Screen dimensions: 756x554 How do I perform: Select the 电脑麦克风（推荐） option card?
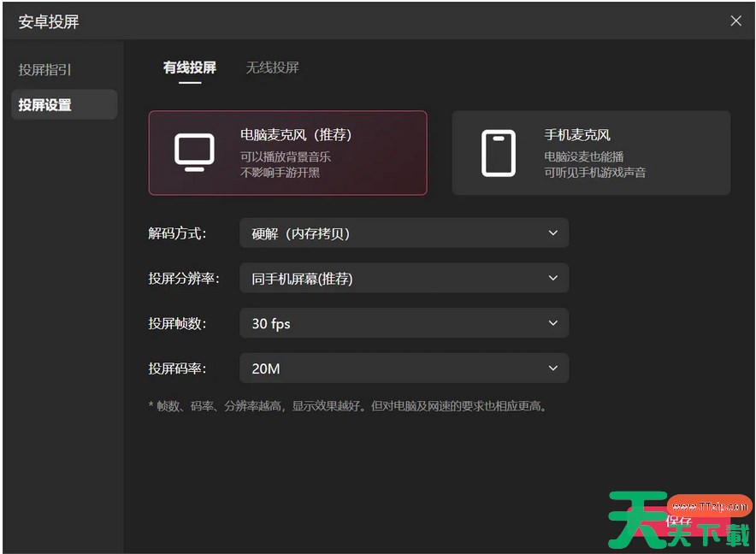tap(287, 153)
